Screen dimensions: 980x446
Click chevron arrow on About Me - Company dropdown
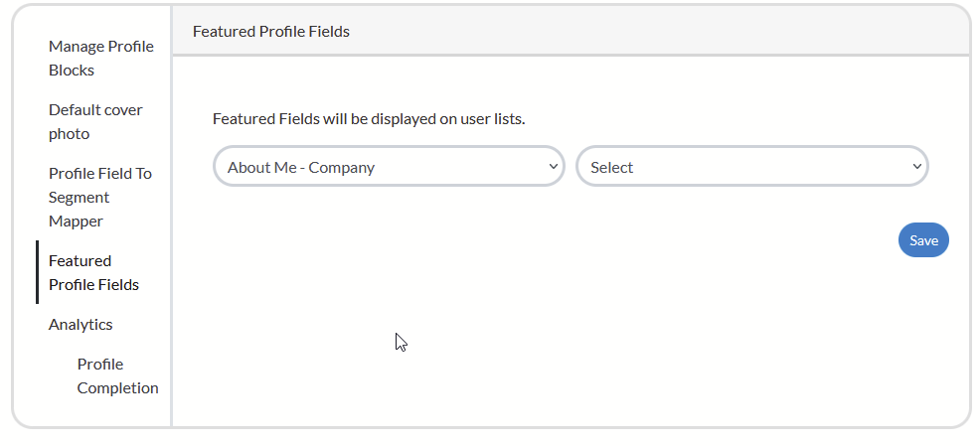(554, 167)
